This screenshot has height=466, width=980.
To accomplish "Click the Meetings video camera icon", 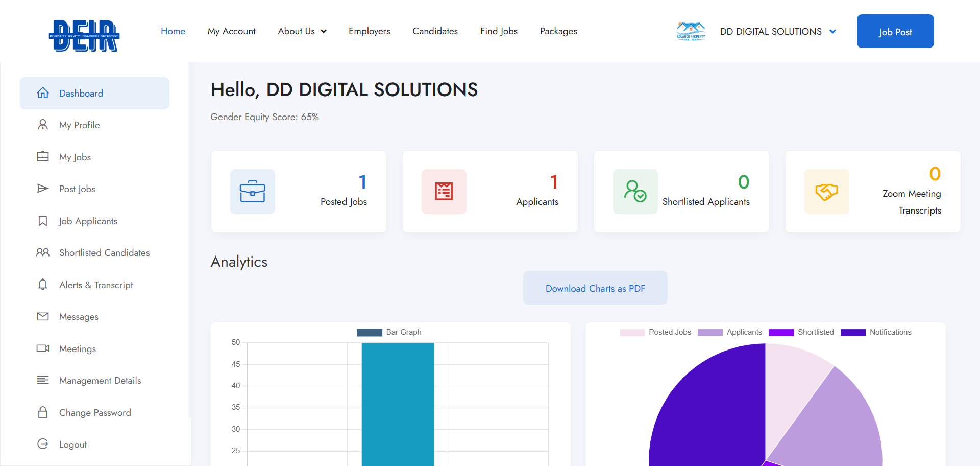I will (x=43, y=348).
